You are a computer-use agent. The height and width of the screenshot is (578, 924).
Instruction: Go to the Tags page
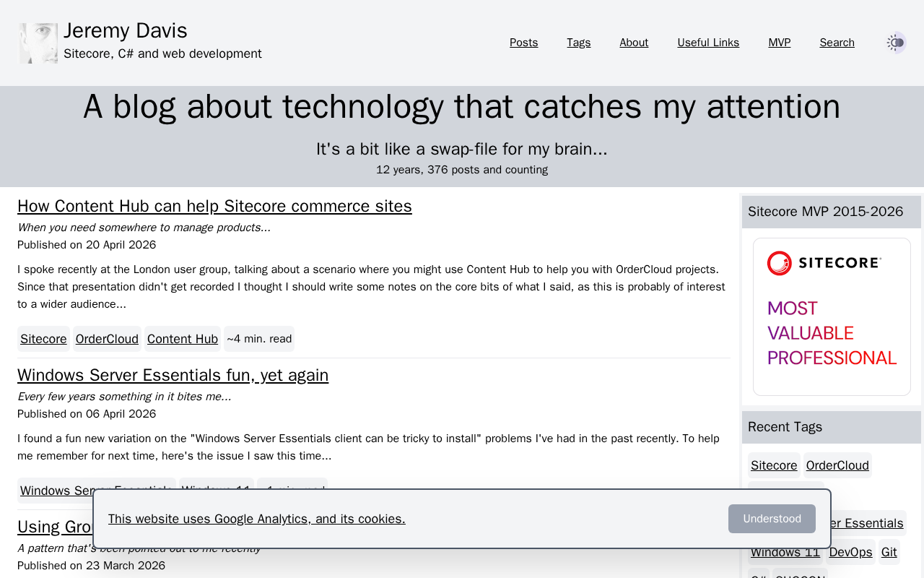click(578, 43)
